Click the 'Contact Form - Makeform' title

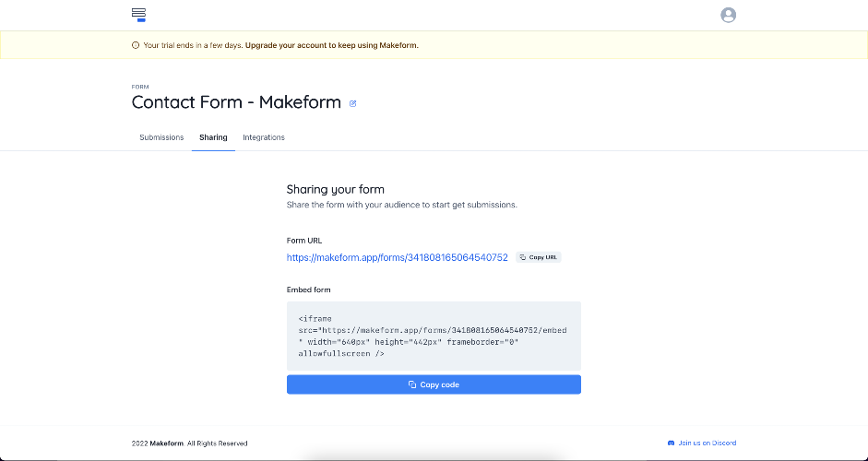click(236, 102)
